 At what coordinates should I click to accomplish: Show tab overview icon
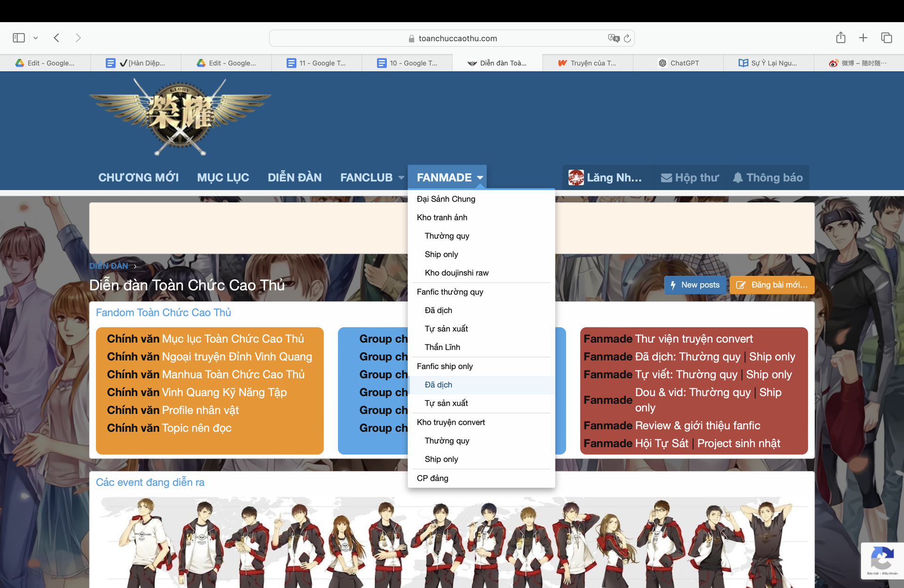click(x=887, y=38)
